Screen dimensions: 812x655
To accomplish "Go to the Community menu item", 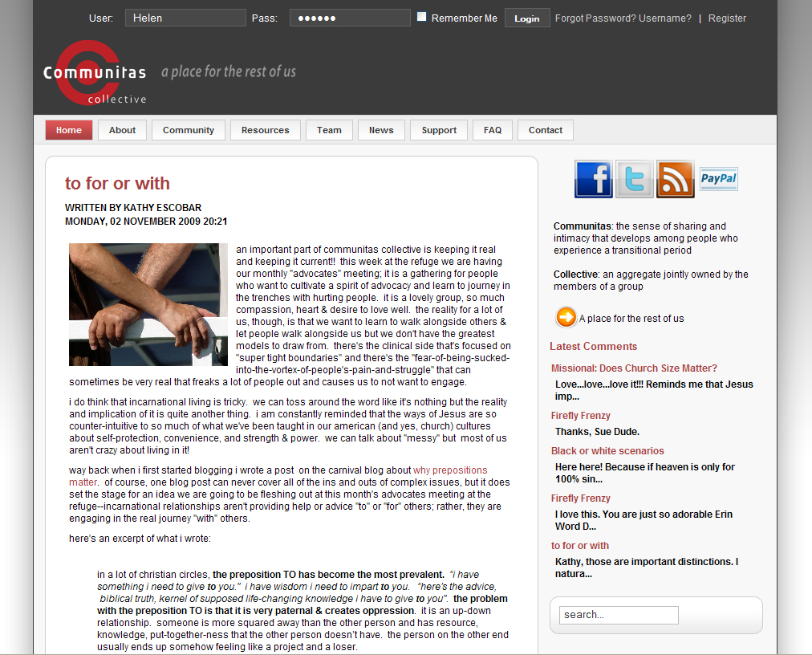I will click(x=189, y=130).
